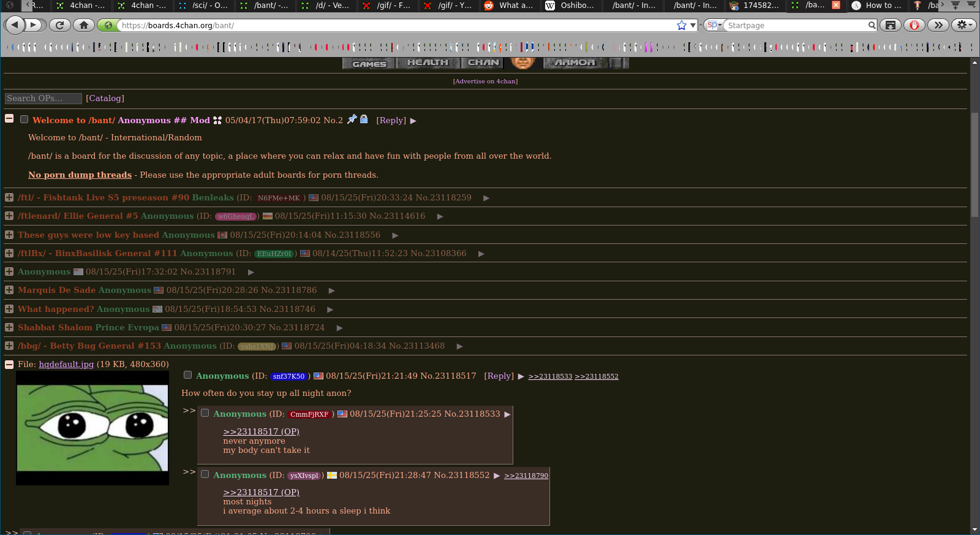Viewport: 980px width, 535px height.
Task: Expand the Shabbat Shalom thread
Action: [x=9, y=327]
